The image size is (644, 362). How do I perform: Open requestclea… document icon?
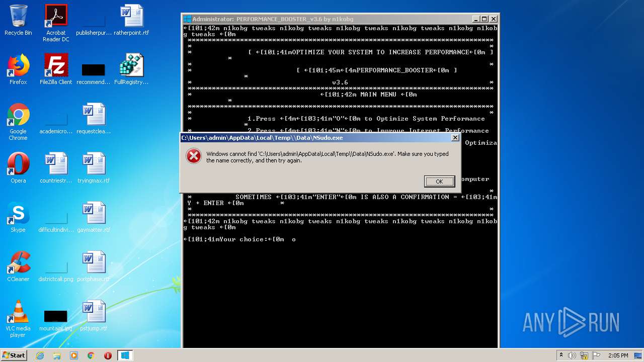pos(94,119)
